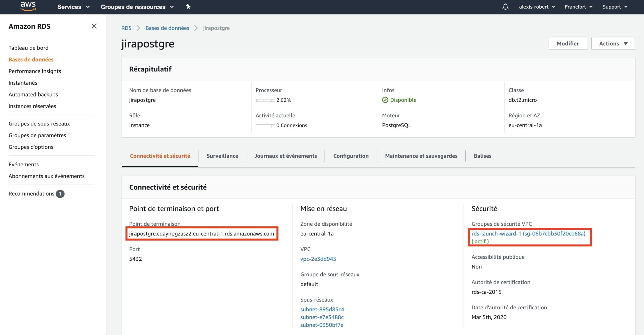
Task: Expand Groupes de ressources menu
Action: pos(137,7)
